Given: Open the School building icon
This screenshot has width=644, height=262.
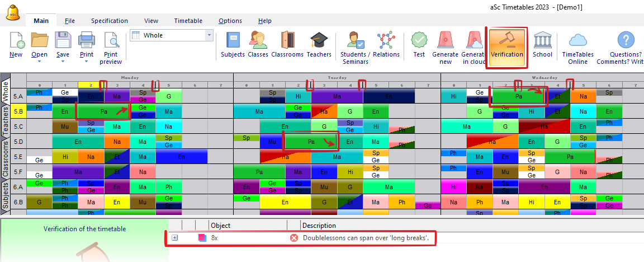Looking at the screenshot, I should [x=543, y=40].
